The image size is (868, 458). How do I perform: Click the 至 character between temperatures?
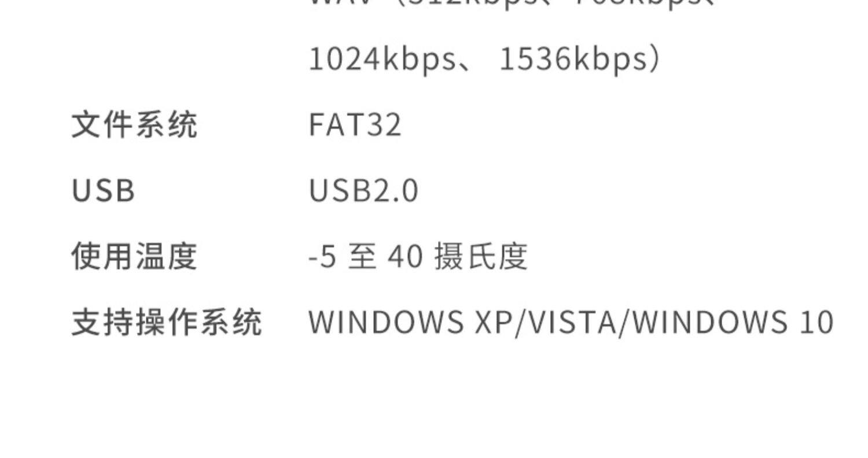click(x=362, y=256)
